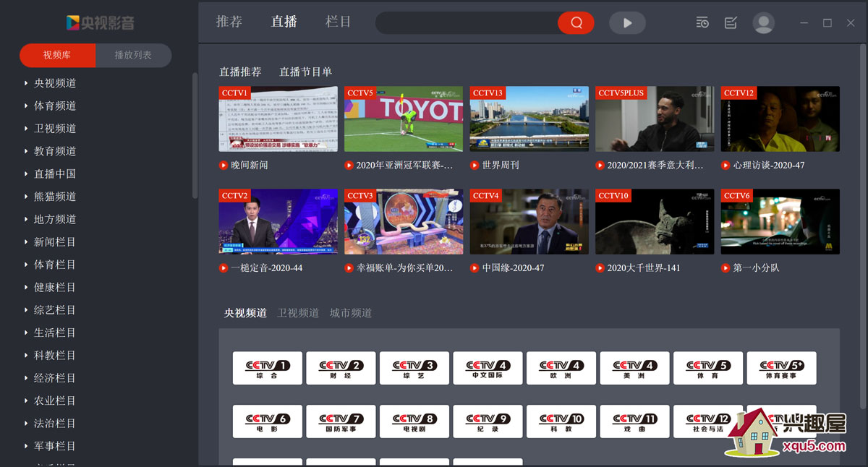This screenshot has height=467, width=868.
Task: Select 法治栏目 in the sidebar
Action: (55, 424)
